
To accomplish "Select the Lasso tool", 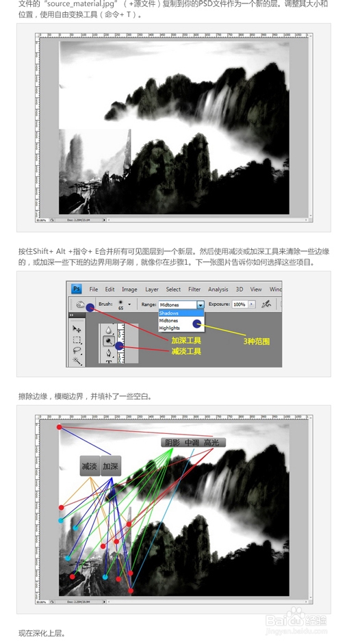I will [x=77, y=350].
